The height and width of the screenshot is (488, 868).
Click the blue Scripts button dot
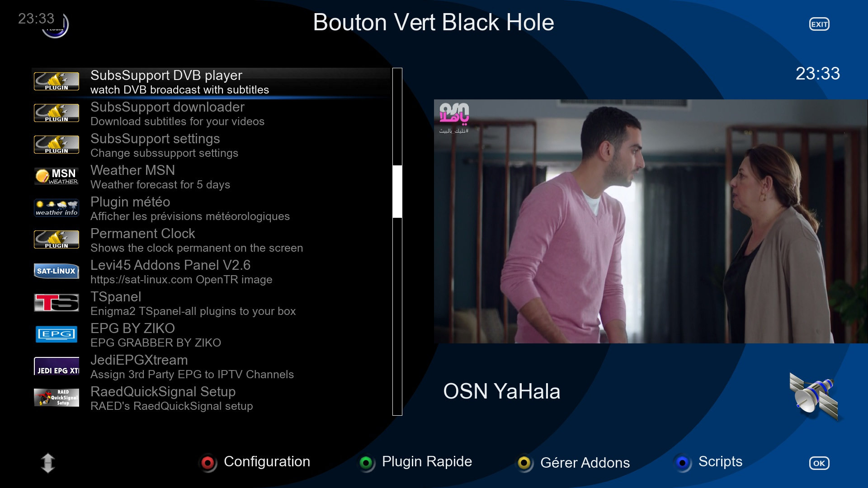point(683,463)
